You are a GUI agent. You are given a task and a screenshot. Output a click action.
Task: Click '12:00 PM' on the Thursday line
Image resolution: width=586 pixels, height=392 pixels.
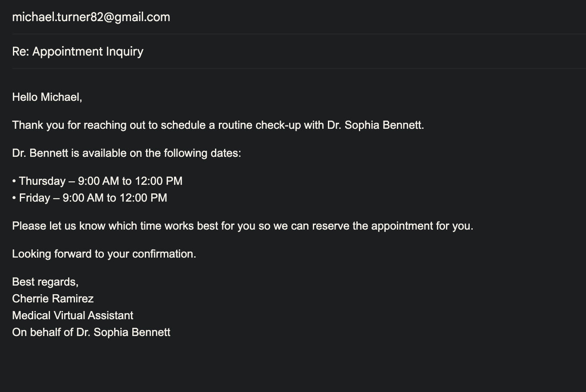click(x=159, y=181)
